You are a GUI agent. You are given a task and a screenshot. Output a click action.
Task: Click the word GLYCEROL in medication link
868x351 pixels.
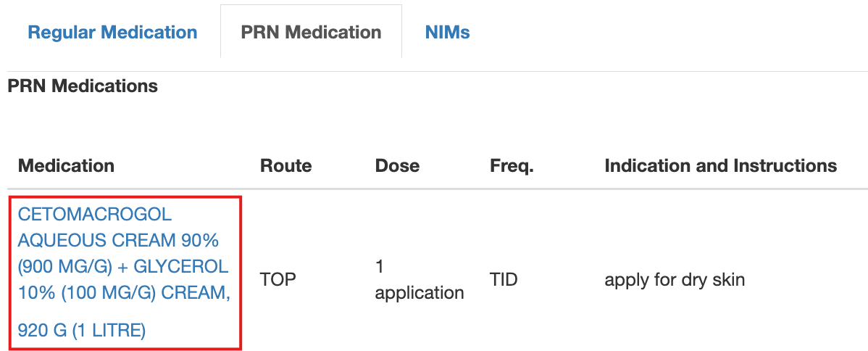pyautogui.click(x=181, y=266)
